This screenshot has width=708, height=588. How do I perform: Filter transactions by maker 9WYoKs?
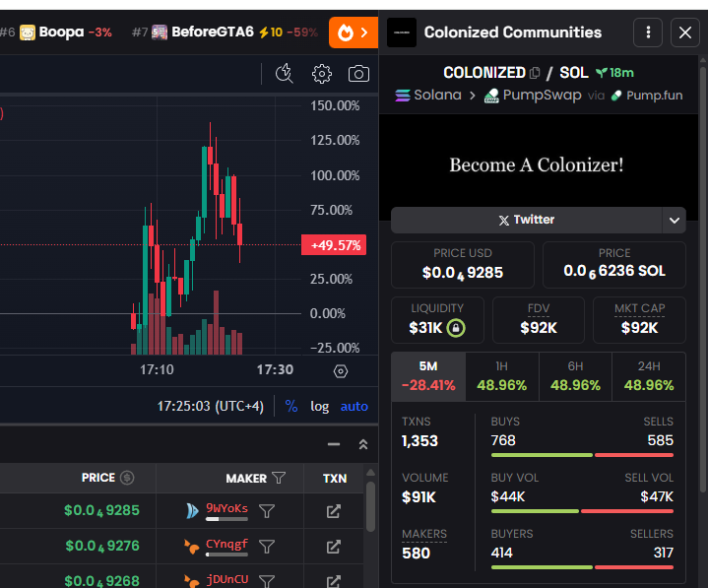267,511
